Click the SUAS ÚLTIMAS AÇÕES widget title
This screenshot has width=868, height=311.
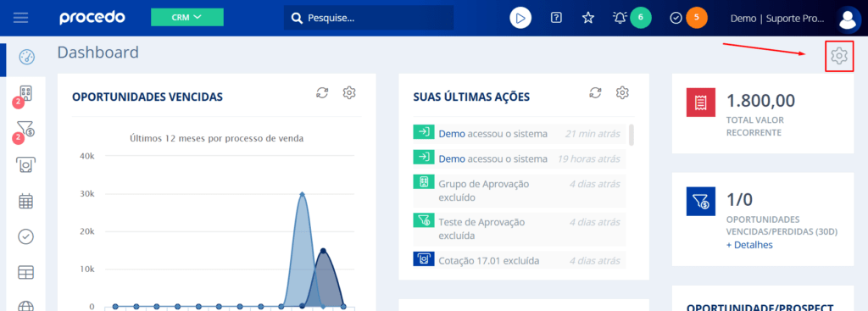471,97
